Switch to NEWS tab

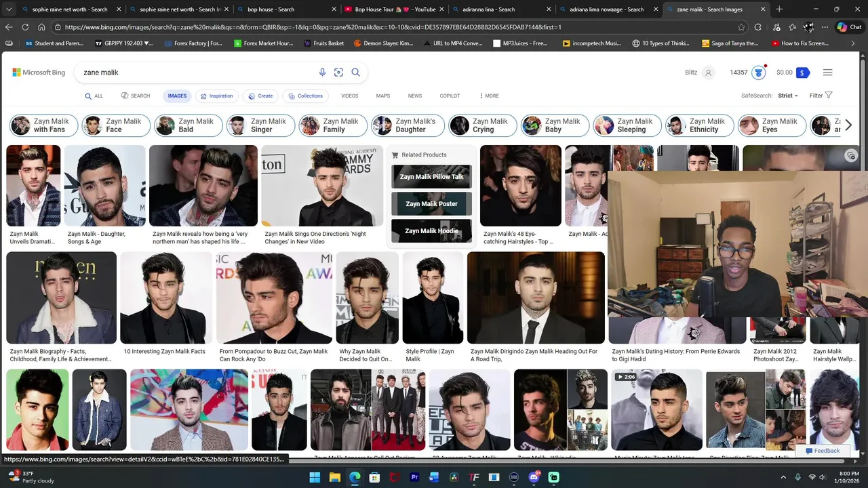(x=415, y=96)
